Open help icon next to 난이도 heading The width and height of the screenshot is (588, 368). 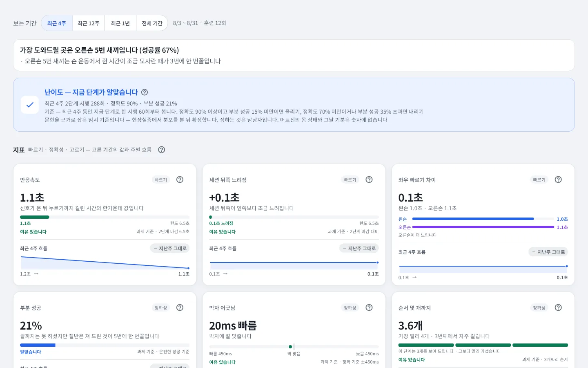tap(145, 92)
